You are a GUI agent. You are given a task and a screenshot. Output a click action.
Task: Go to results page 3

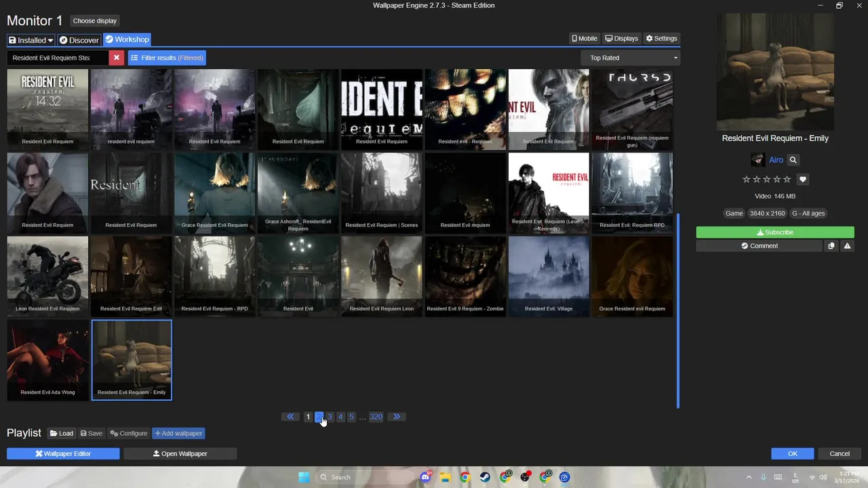click(x=330, y=417)
